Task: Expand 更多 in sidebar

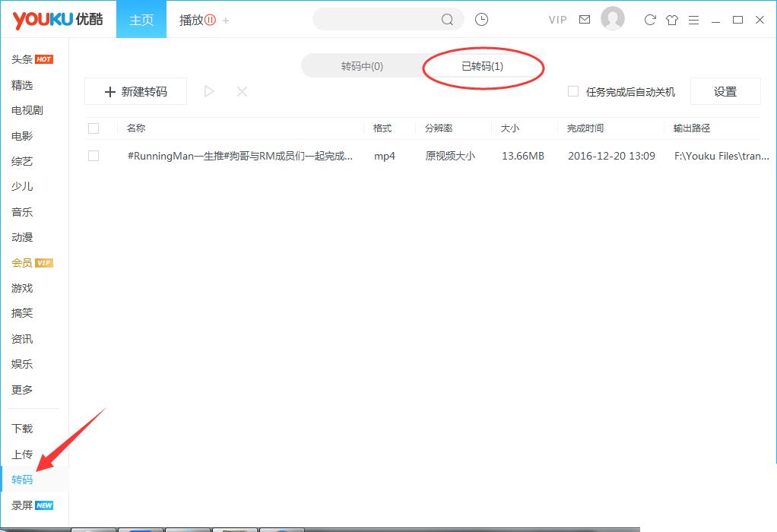Action: [22, 390]
